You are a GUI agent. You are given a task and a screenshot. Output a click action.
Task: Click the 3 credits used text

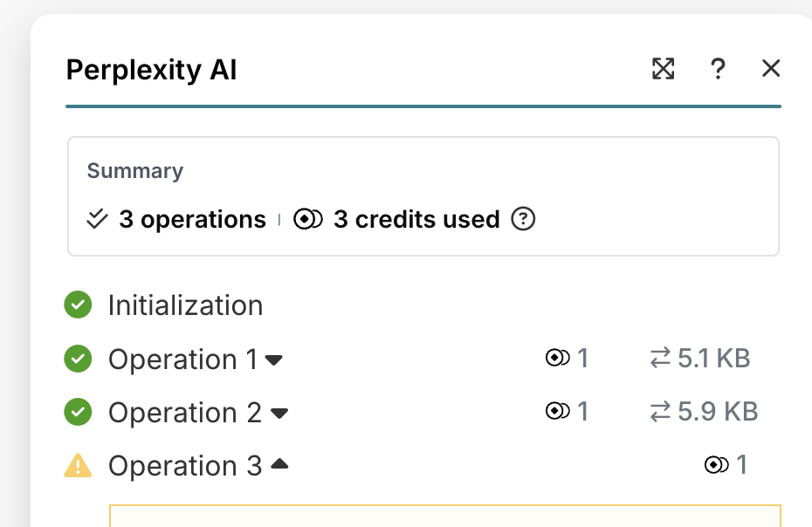tap(416, 219)
